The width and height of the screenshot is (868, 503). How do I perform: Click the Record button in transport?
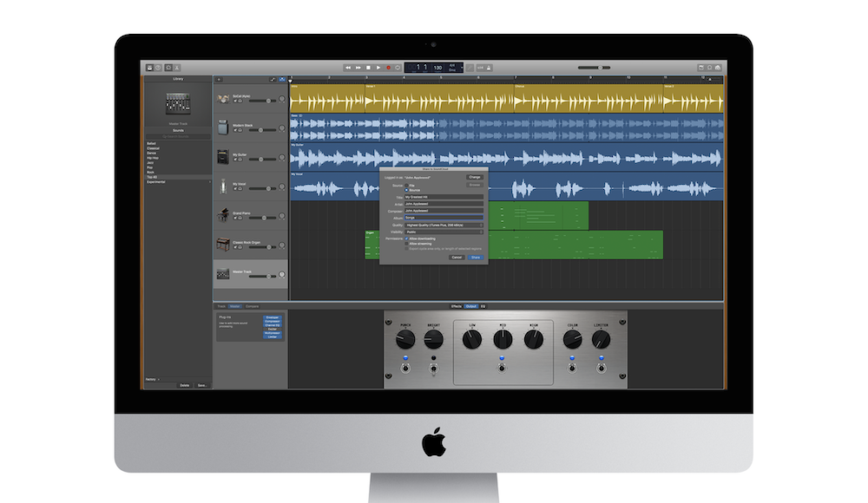click(388, 67)
